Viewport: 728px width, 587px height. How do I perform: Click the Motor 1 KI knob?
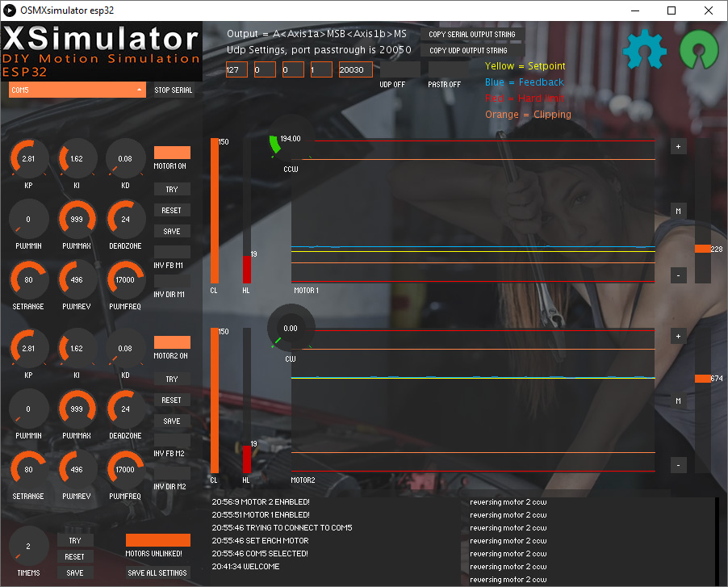coord(77,158)
